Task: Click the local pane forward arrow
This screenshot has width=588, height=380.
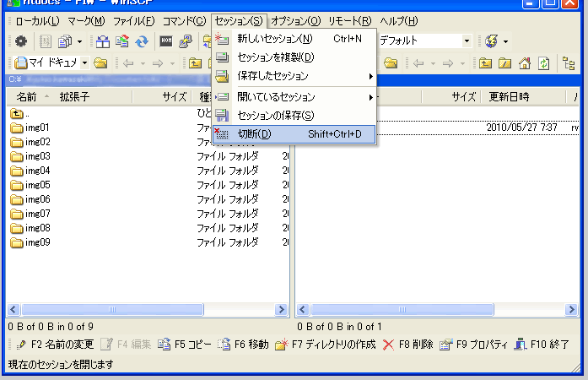Action: [x=158, y=63]
